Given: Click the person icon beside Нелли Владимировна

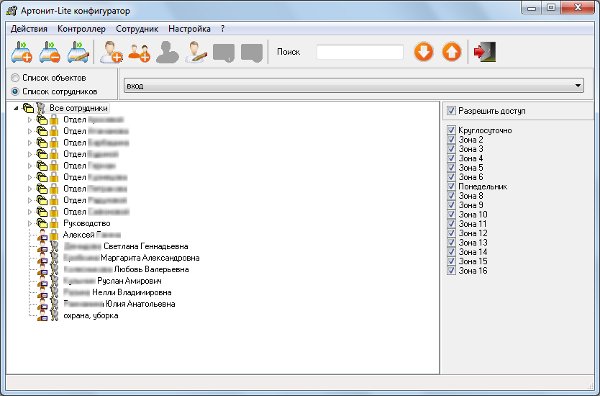Looking at the screenshot, I should pos(43,293).
